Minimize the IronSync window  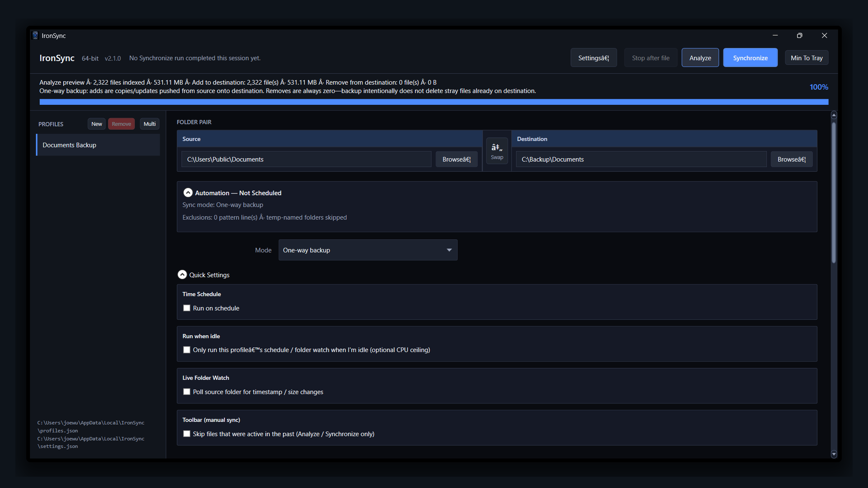pyautogui.click(x=775, y=35)
